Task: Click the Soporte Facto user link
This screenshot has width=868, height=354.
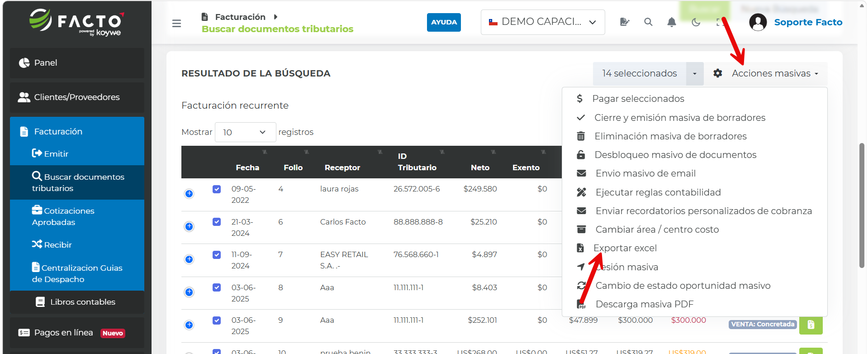Action: (x=808, y=22)
